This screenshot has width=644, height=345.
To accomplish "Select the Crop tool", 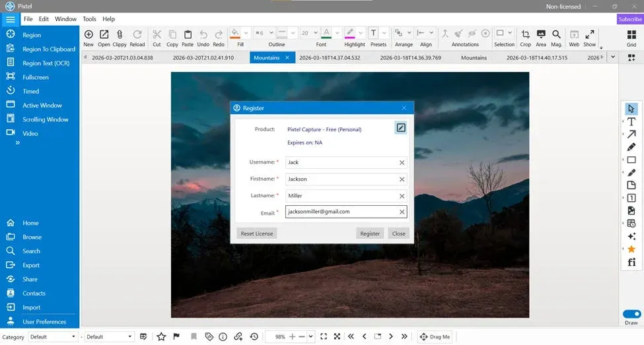I will point(525,34).
